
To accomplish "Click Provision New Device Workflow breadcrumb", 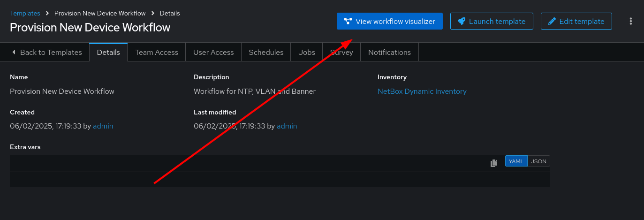I will 100,13.
